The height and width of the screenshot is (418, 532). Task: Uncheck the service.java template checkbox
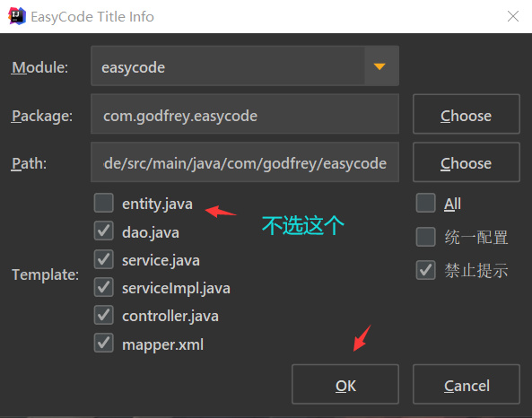pyautogui.click(x=104, y=259)
